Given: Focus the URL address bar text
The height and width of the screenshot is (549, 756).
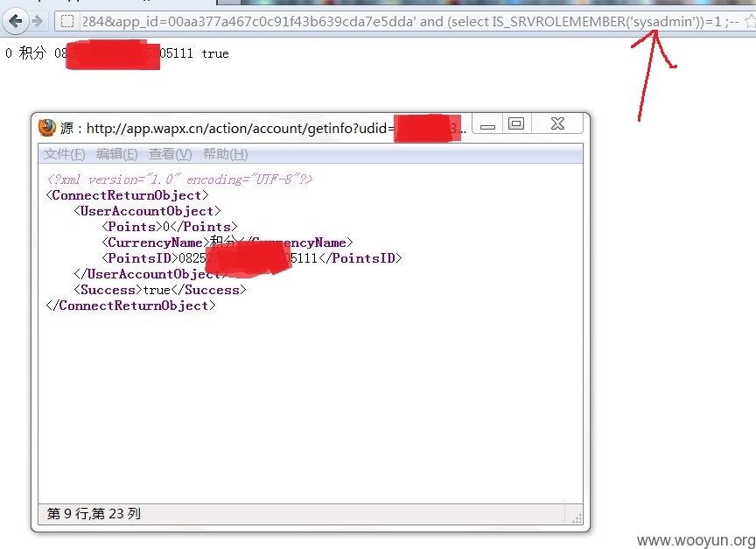Looking at the screenshot, I should click(x=409, y=21).
